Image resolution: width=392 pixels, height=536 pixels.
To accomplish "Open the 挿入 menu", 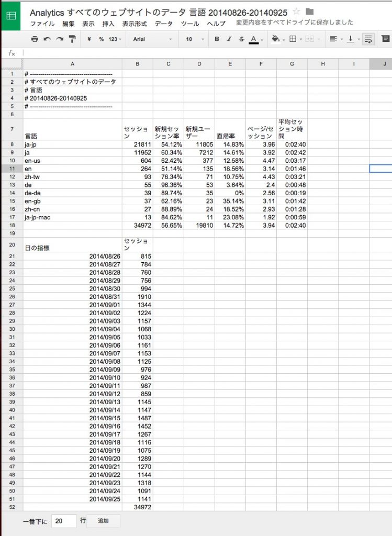I will point(108,24).
